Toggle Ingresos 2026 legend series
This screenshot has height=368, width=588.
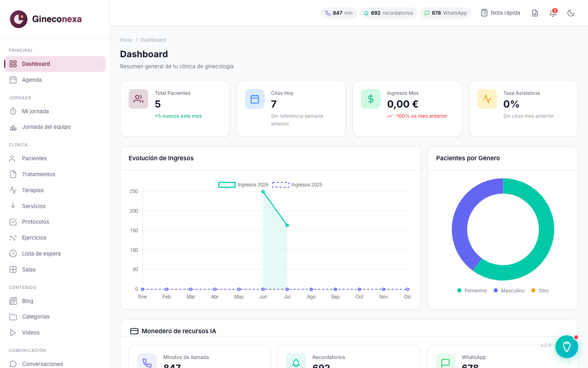point(243,185)
